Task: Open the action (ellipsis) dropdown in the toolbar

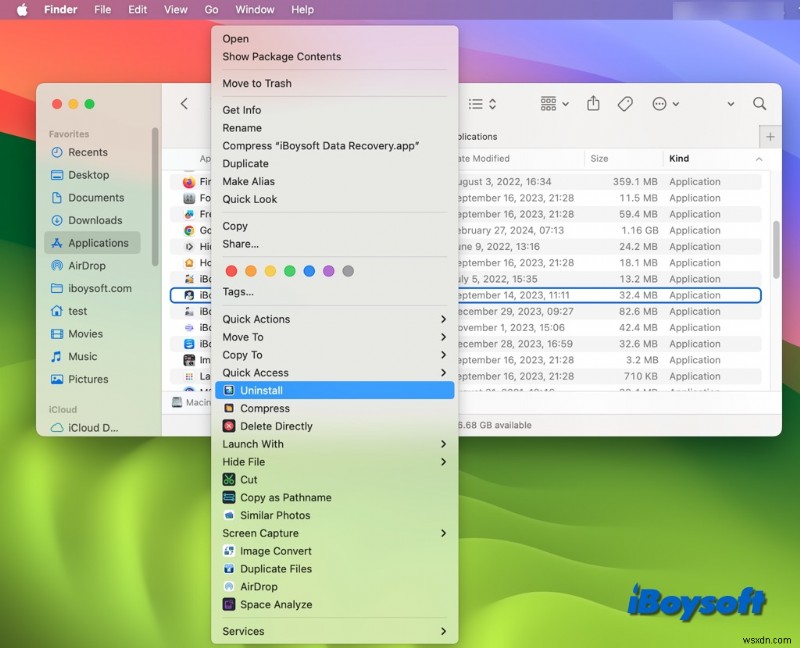Action: point(665,104)
